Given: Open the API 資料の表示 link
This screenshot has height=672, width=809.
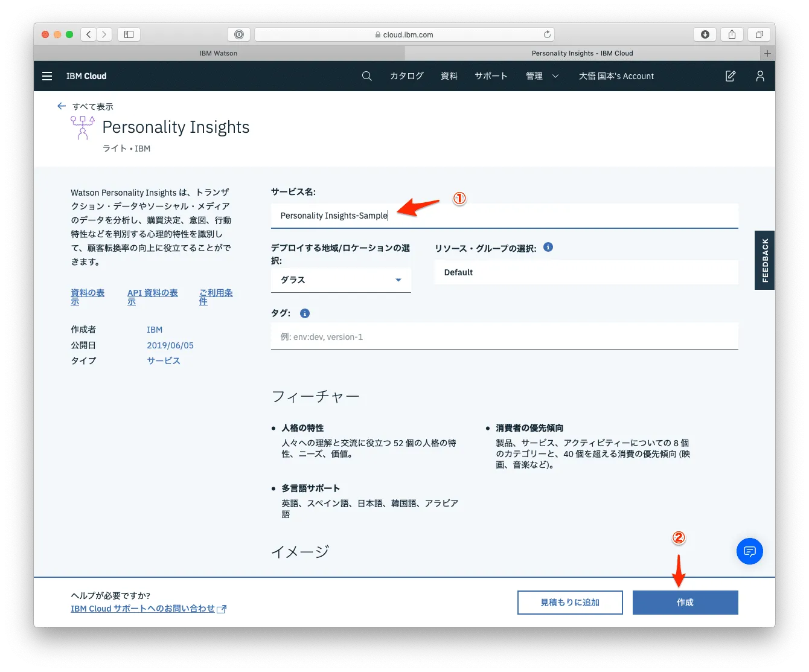Looking at the screenshot, I should (152, 296).
